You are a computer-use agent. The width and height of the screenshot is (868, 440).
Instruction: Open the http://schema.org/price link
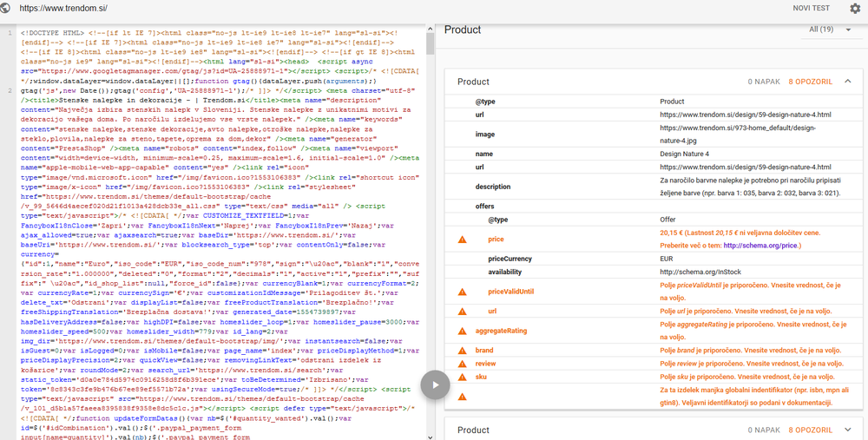click(x=760, y=246)
